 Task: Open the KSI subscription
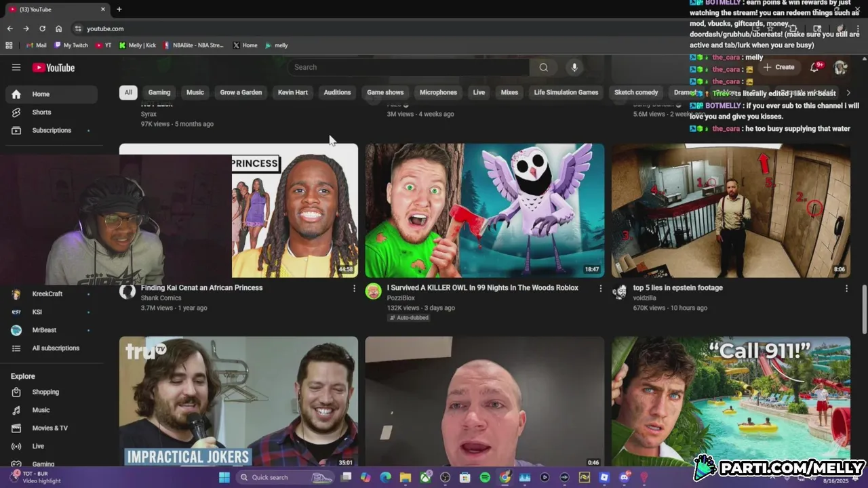pyautogui.click(x=51, y=312)
